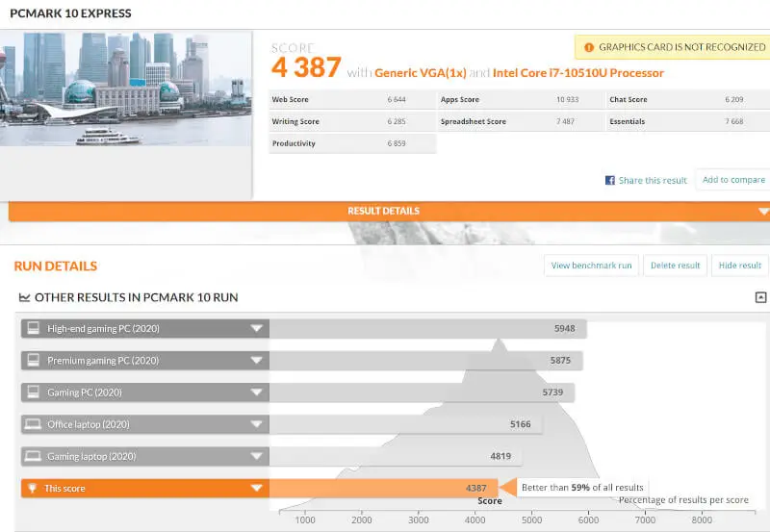The height and width of the screenshot is (532, 770).
Task: Collapse the Other Results panel with corner arrow
Action: click(x=760, y=298)
